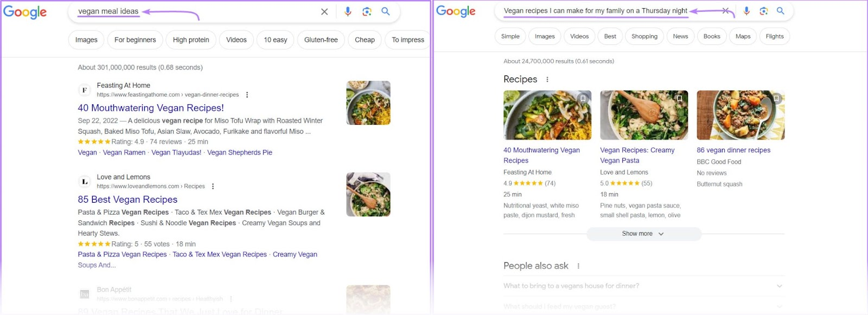Click the 'Vegan Shepherds Pie' sitelink
868x315 pixels.
point(240,152)
